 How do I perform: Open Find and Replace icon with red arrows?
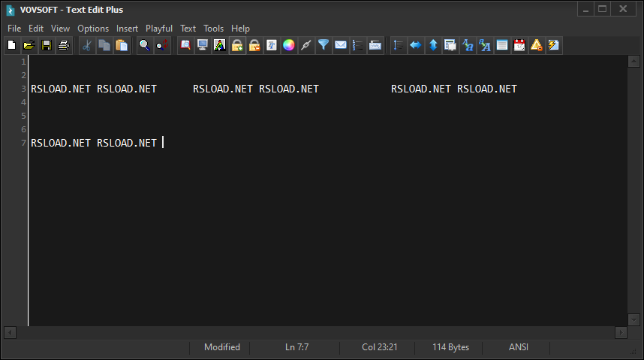pos(162,45)
